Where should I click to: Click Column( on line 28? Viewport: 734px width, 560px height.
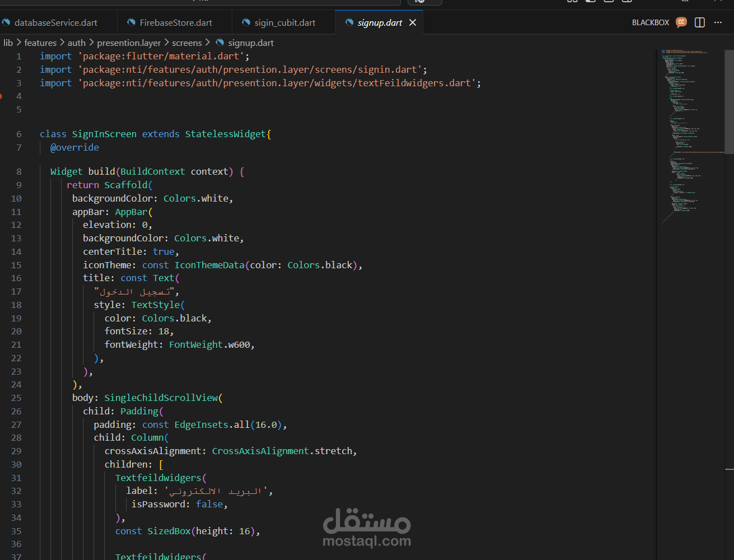pos(150,438)
